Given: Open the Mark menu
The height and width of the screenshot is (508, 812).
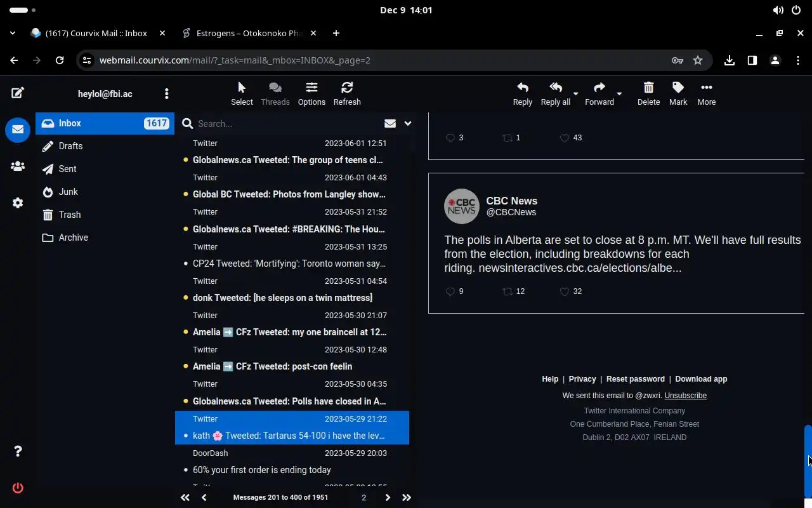Looking at the screenshot, I should [x=678, y=93].
